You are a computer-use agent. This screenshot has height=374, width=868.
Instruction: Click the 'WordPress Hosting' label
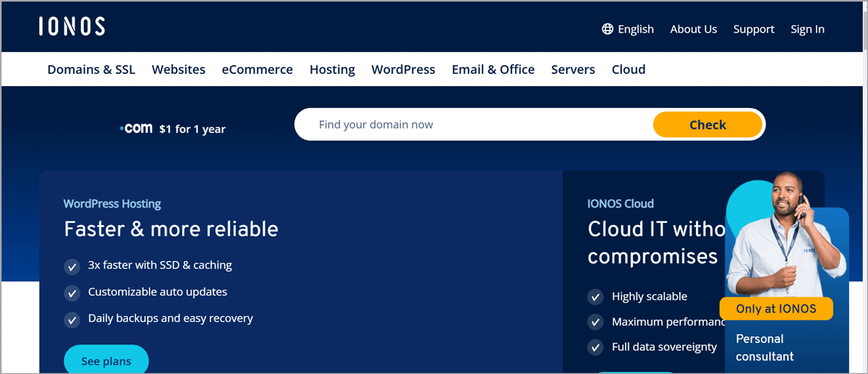(112, 204)
